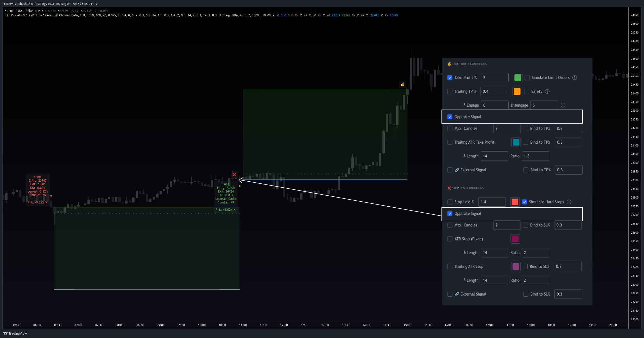
Task: Click the chain icon in the indicator title line
Action: pos(56,15)
